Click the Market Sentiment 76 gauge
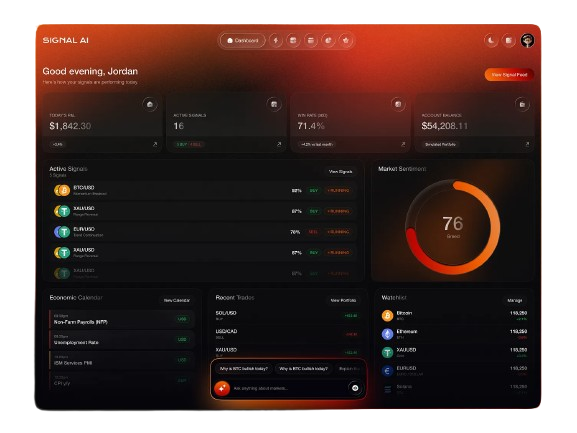The width and height of the screenshot is (577, 433). click(x=453, y=227)
